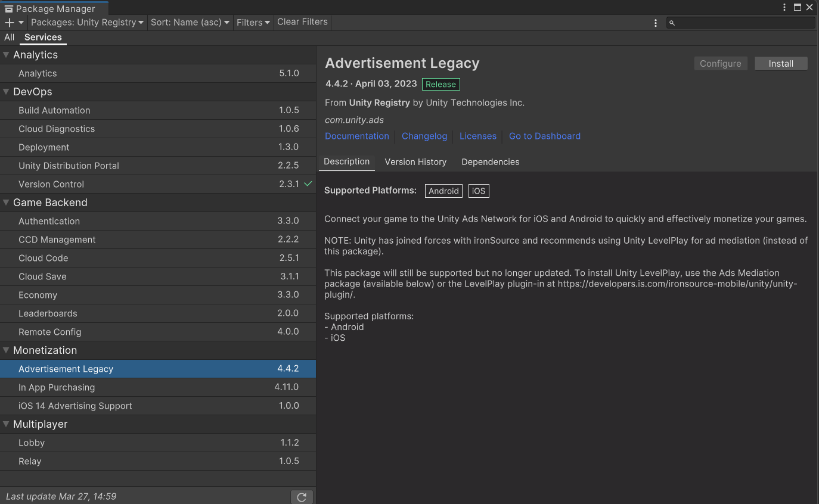Open the Changelog link

click(x=424, y=136)
